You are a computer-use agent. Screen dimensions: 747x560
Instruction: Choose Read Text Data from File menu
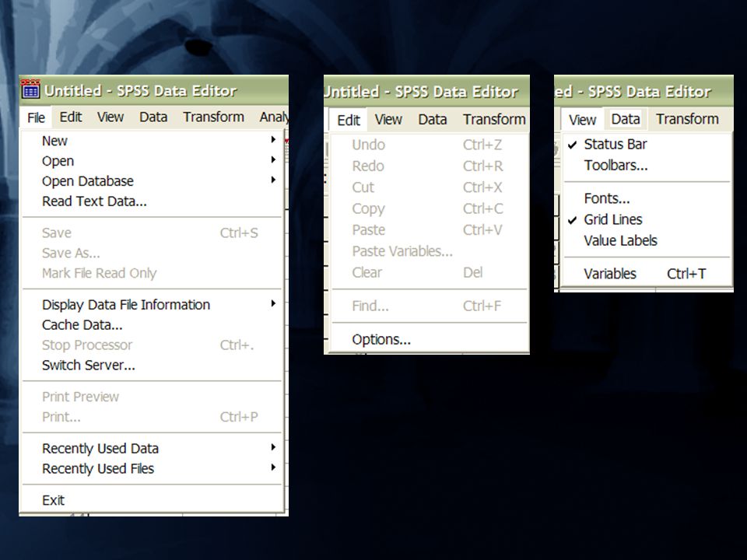point(153,201)
